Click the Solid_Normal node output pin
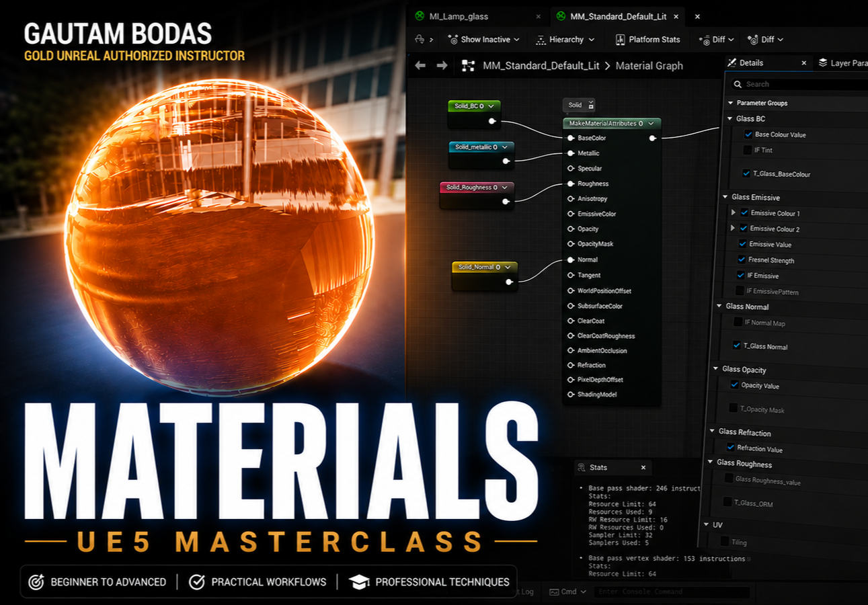 509,282
